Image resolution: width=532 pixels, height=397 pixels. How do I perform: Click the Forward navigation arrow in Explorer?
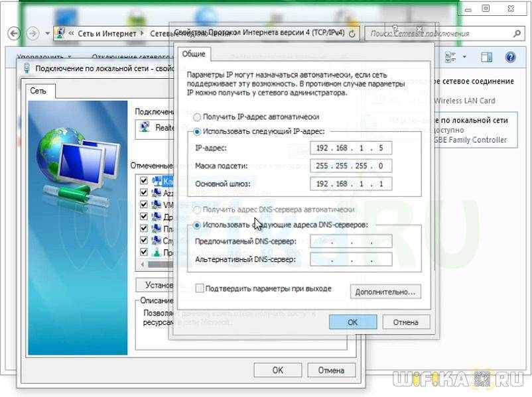tap(32, 33)
